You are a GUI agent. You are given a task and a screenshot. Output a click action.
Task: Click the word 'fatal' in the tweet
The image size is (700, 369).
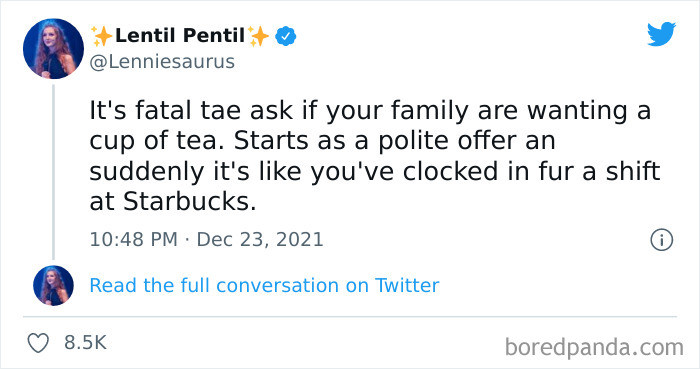(x=164, y=110)
